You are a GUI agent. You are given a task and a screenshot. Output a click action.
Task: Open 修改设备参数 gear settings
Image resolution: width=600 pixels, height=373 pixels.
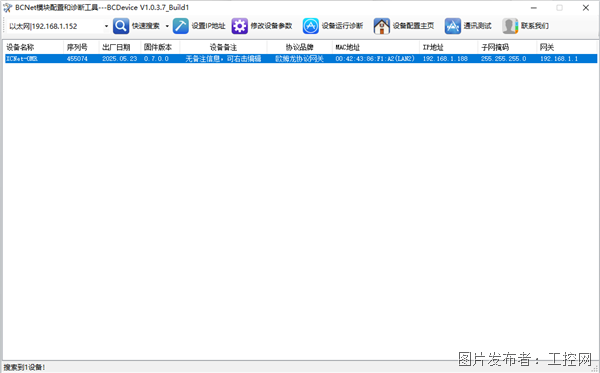[262, 26]
